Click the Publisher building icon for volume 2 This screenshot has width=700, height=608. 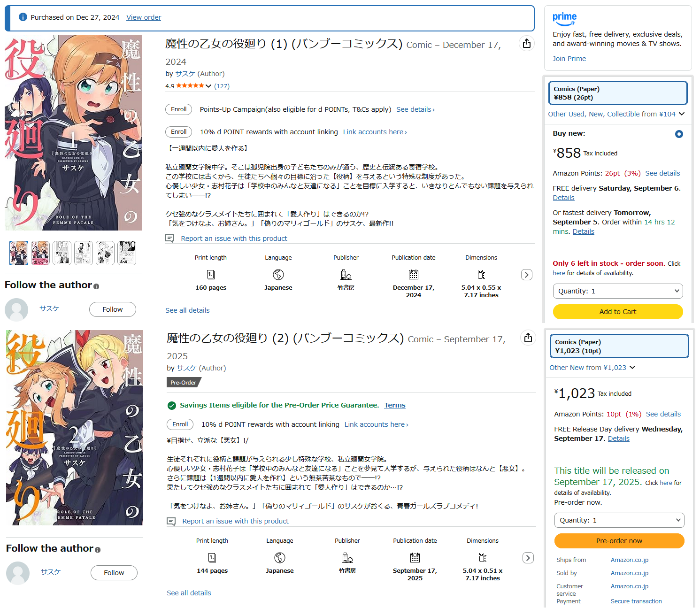point(347,558)
